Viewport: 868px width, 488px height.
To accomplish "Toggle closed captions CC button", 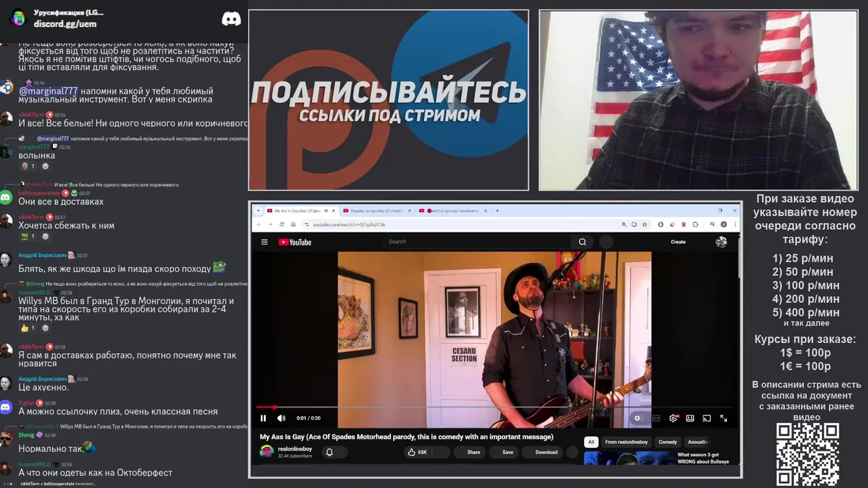I will tap(656, 418).
